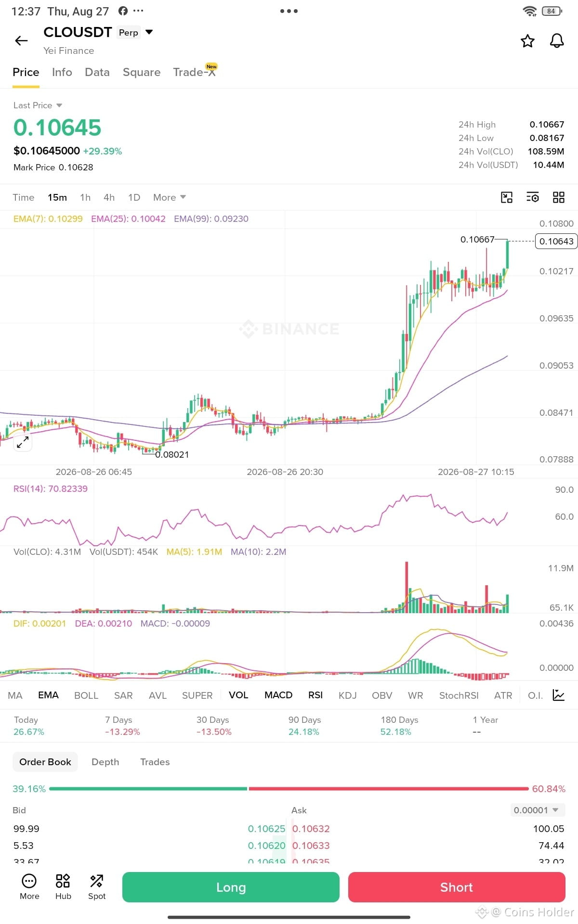This screenshot has width=578, height=924.
Task: Expand the Last Price dropdown
Action: [x=59, y=105]
